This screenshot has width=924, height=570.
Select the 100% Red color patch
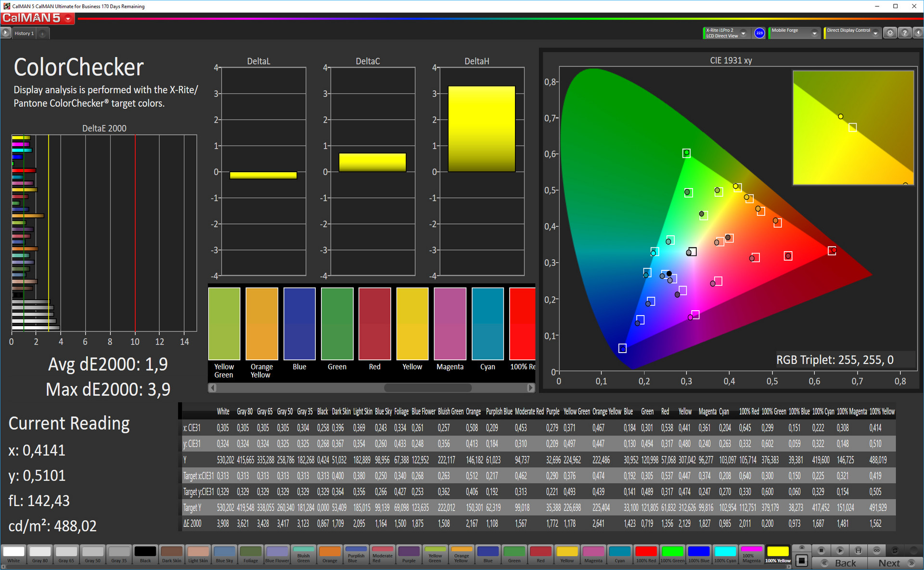coord(646,554)
